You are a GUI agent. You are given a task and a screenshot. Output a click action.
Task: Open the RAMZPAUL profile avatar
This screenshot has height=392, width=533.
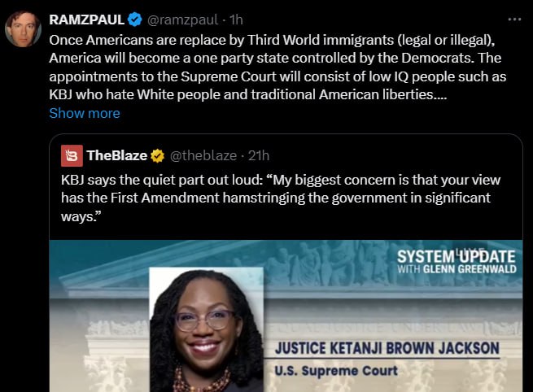coord(23,28)
